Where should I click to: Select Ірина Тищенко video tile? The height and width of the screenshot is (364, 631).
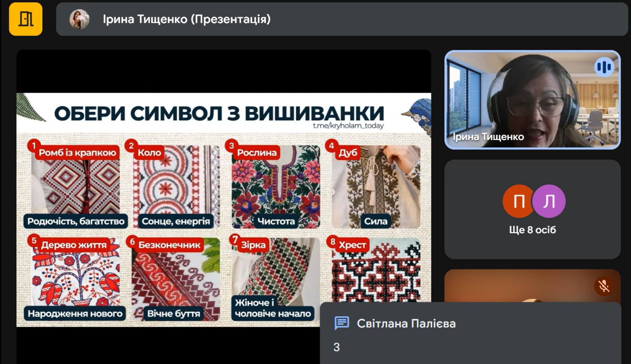[x=533, y=100]
